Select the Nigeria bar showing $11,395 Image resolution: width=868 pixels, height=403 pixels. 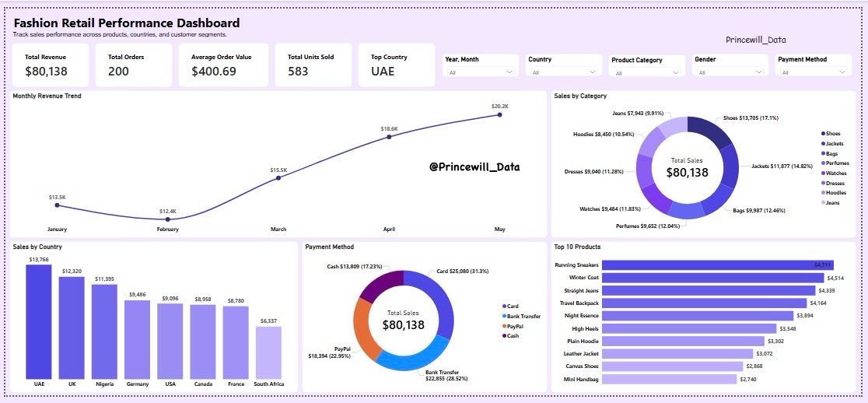(104, 331)
